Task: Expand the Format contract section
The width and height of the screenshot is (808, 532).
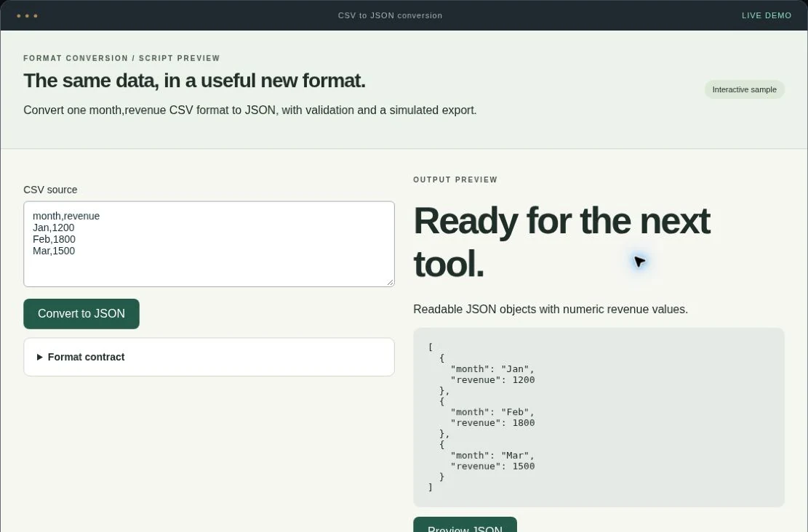Action: (x=209, y=357)
